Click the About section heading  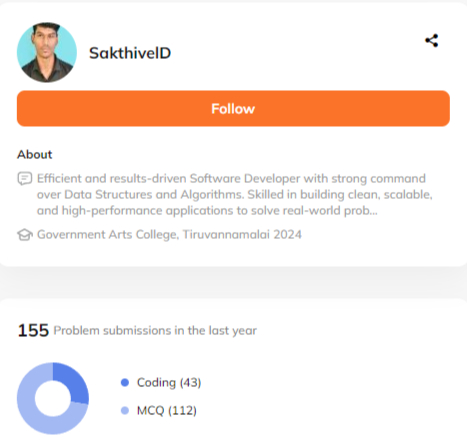35,154
